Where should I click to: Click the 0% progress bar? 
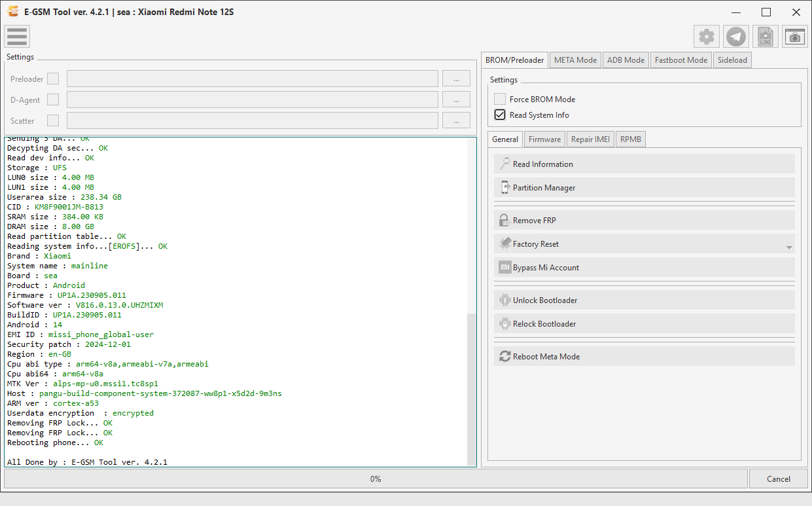[x=376, y=479]
